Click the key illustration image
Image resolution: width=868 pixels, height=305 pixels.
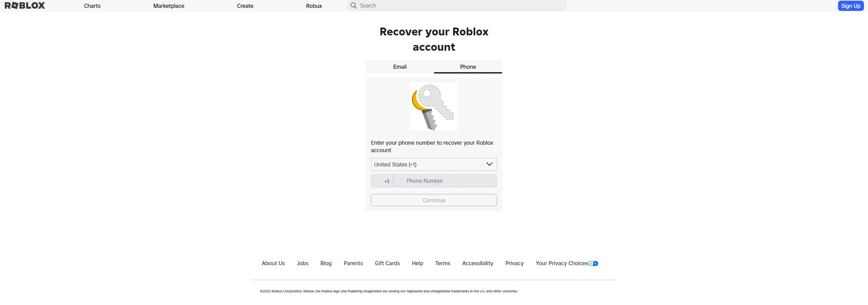click(x=434, y=107)
